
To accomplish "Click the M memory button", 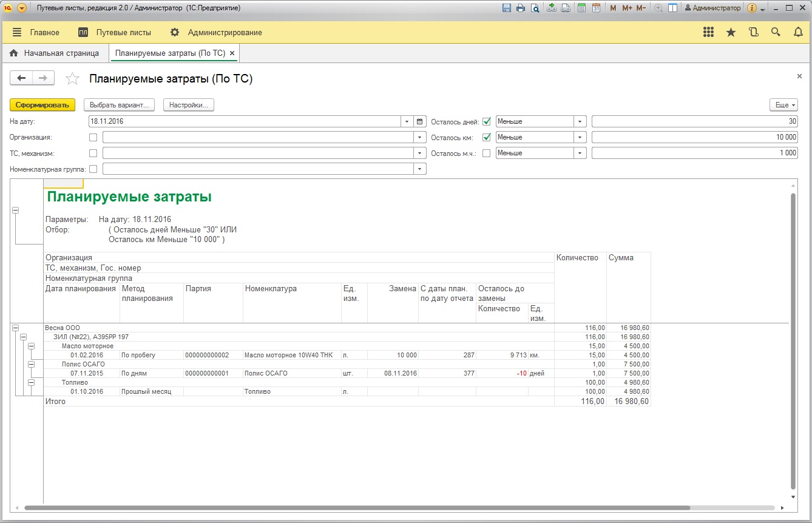I will (x=613, y=8).
